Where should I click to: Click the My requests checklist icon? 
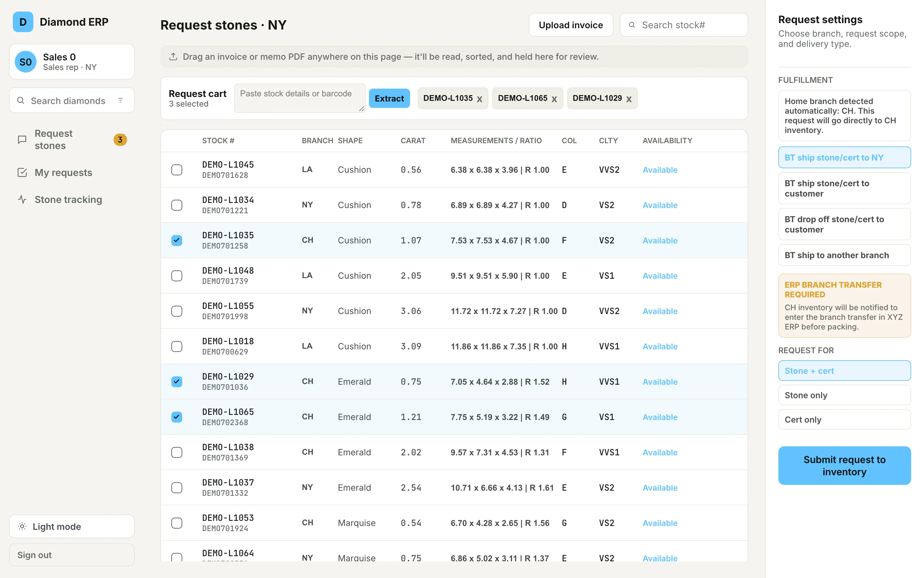[22, 172]
